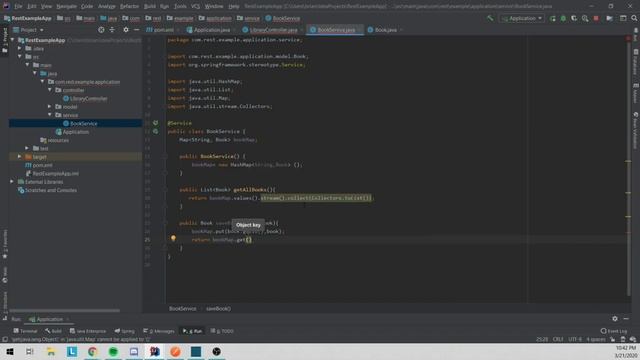Switch to the LibraryController.java editor tab

(x=273, y=30)
